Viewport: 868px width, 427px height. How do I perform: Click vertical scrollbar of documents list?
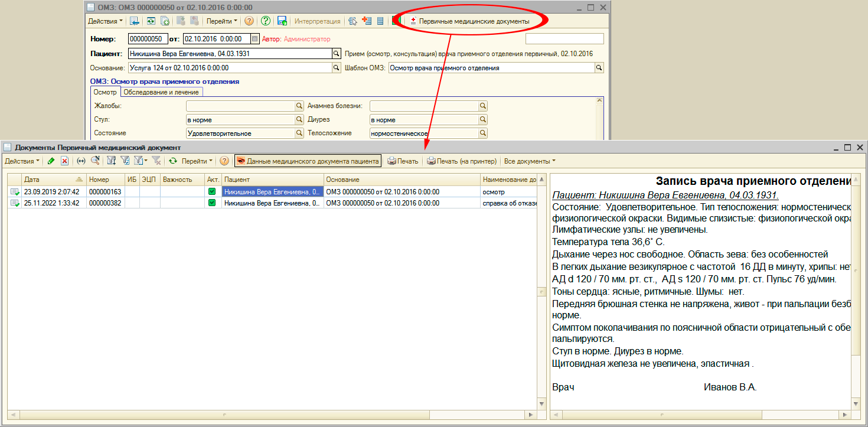541,292
